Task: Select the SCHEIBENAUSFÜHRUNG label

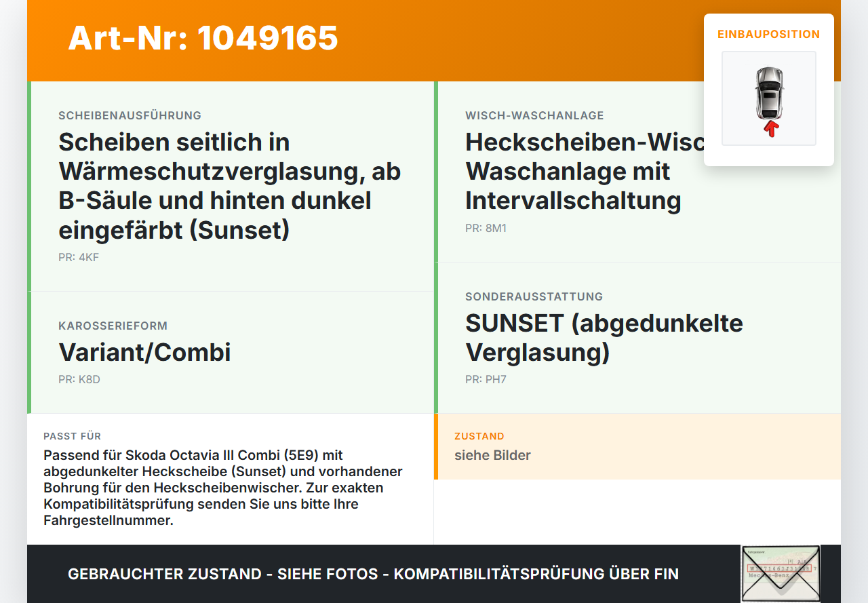Action: pyautogui.click(x=130, y=115)
